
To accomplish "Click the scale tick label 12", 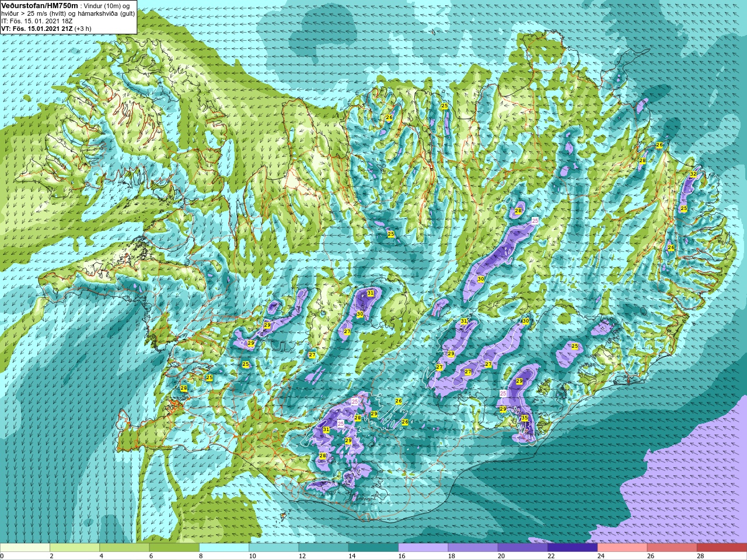I will (x=302, y=556).
